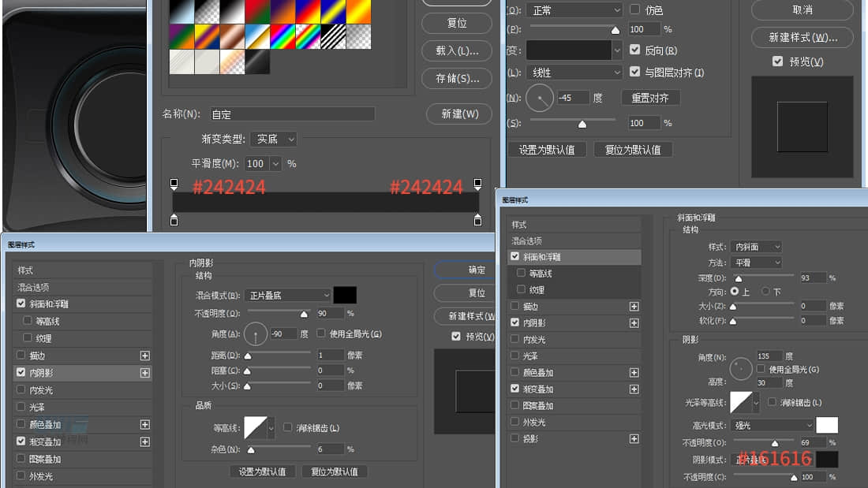Open the 方法 平滑 dropdown
The width and height of the screenshot is (868, 488).
(756, 263)
